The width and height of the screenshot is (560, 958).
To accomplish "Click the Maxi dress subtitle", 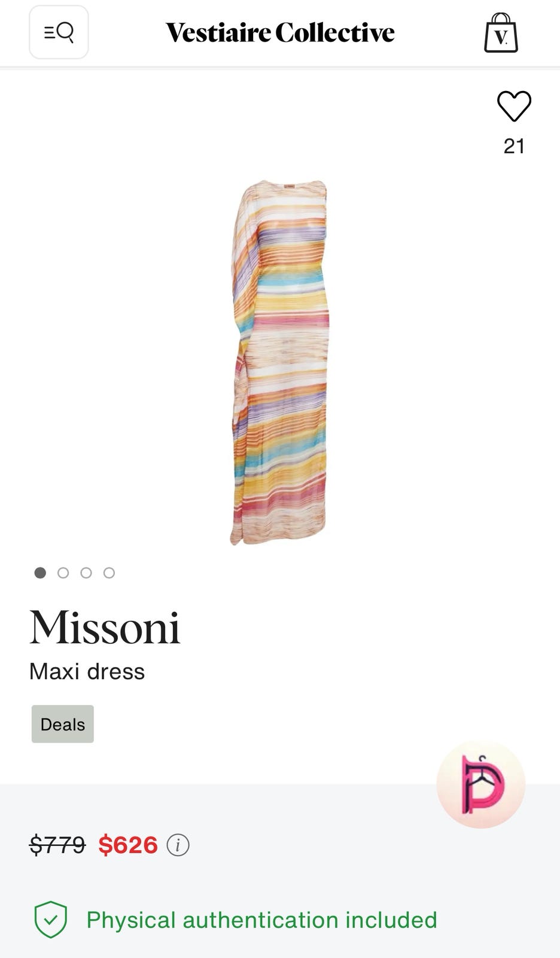I will coord(87,671).
